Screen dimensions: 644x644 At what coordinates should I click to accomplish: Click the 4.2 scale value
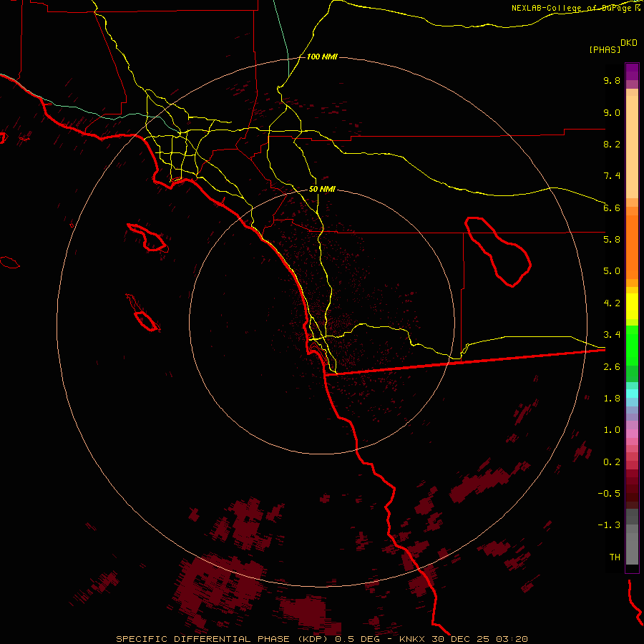click(x=612, y=303)
